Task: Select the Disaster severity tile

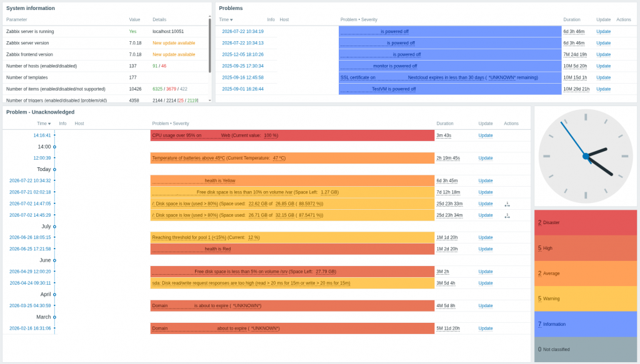Action: coord(585,222)
